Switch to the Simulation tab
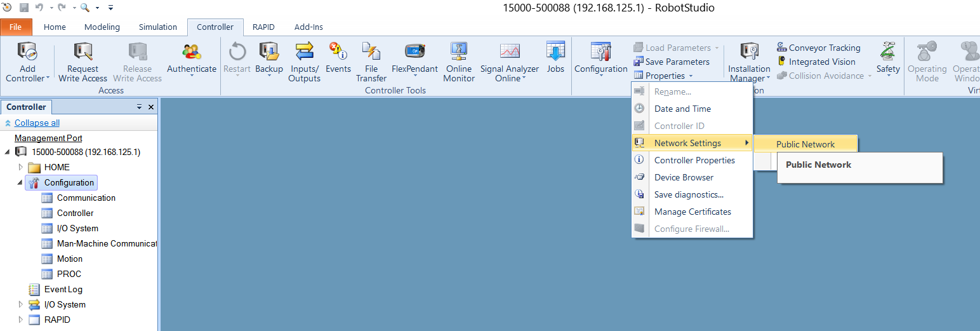 158,27
